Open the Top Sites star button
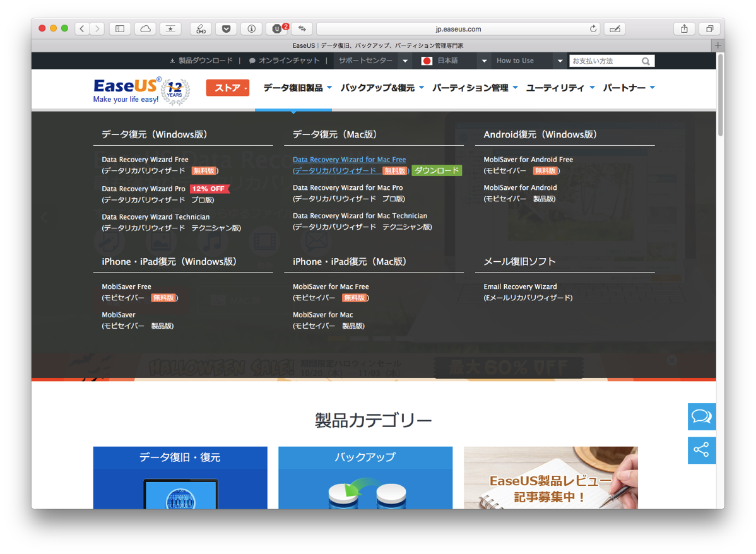Viewport: 756px width, 554px height. [170, 29]
